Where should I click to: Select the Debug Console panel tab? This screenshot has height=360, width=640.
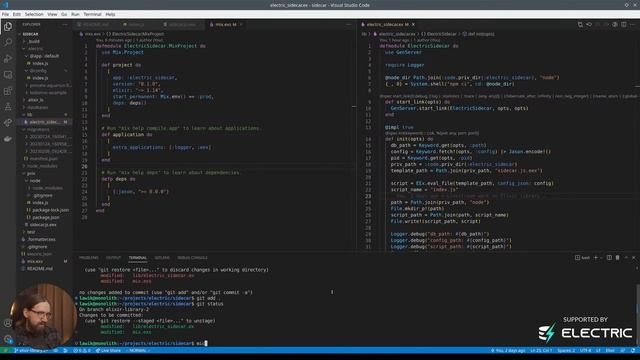pos(192,258)
